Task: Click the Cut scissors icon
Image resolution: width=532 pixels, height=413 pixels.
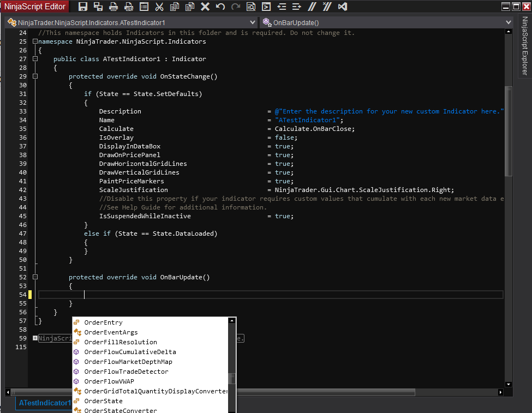Action: [x=159, y=7]
